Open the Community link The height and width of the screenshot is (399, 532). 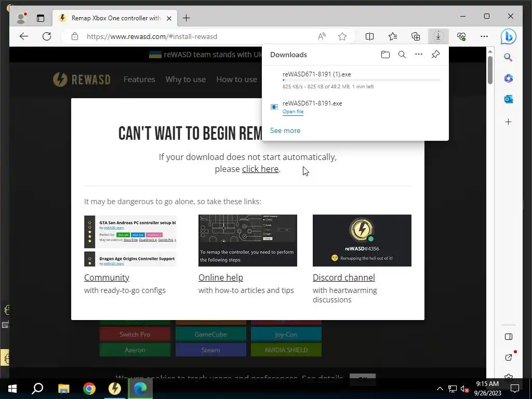coord(107,277)
